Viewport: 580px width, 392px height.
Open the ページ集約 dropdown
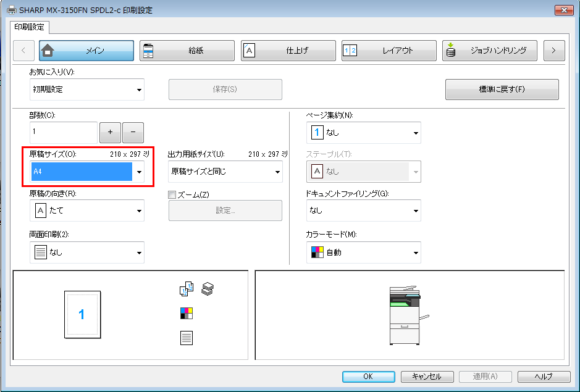(x=364, y=133)
